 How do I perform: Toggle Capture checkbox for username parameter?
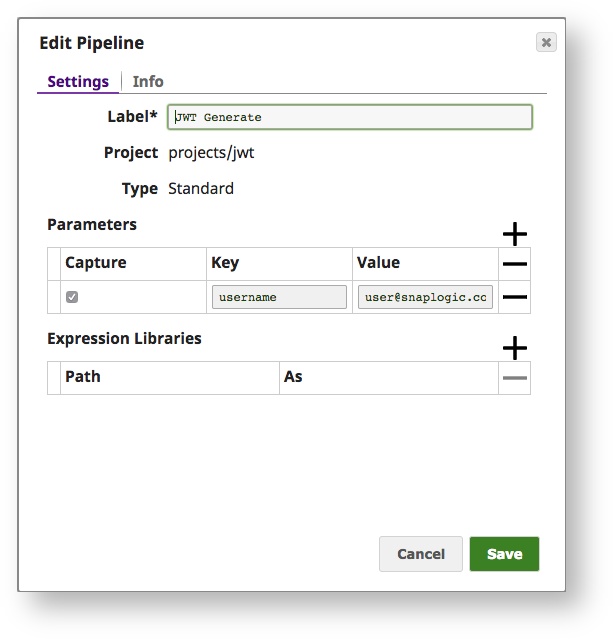point(72,297)
